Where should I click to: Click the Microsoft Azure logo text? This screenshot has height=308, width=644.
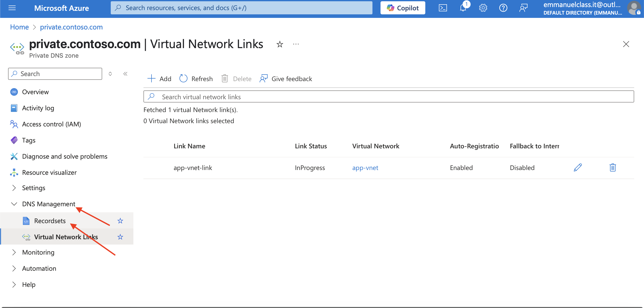[x=61, y=8]
